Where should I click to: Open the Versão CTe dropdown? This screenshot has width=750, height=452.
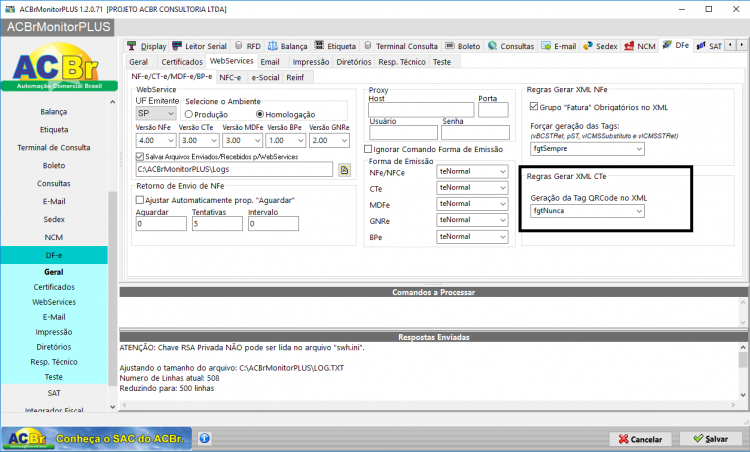tap(199, 141)
